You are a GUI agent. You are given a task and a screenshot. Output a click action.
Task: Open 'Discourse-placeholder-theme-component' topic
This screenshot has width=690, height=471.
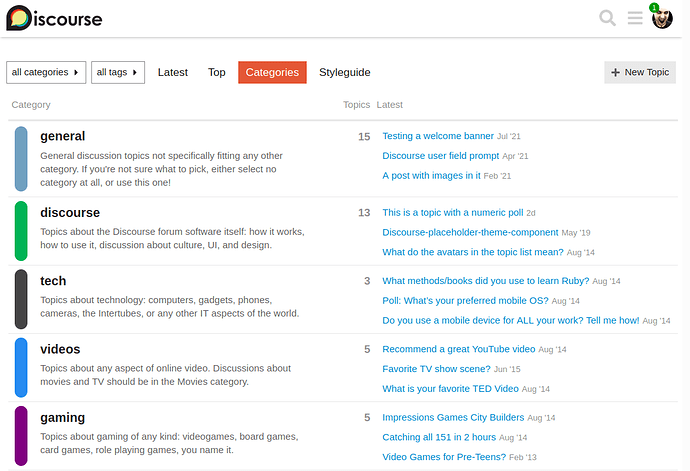(x=470, y=232)
